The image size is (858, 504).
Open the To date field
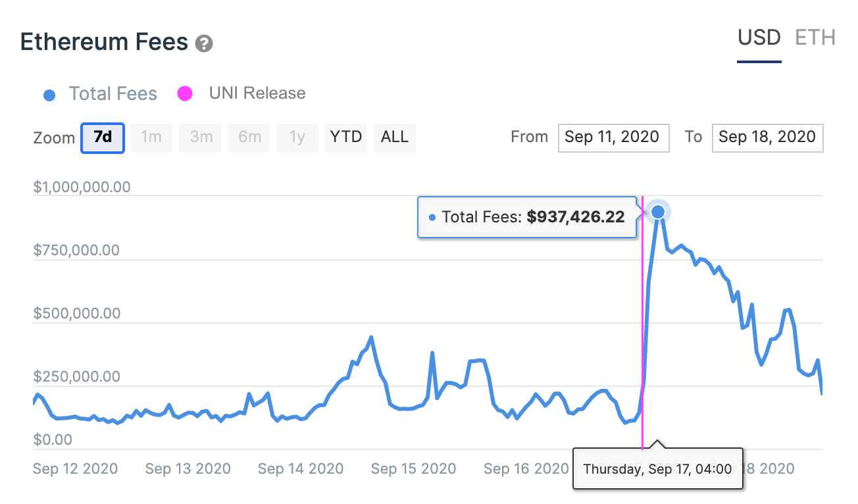767,138
